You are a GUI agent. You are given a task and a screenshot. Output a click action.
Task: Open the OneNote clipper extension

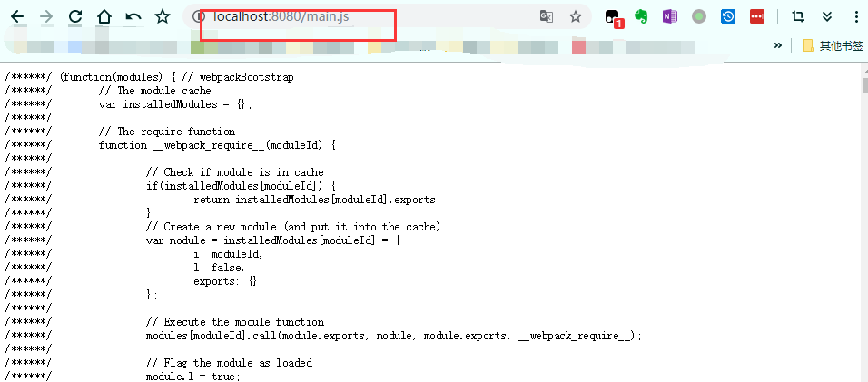(x=670, y=16)
